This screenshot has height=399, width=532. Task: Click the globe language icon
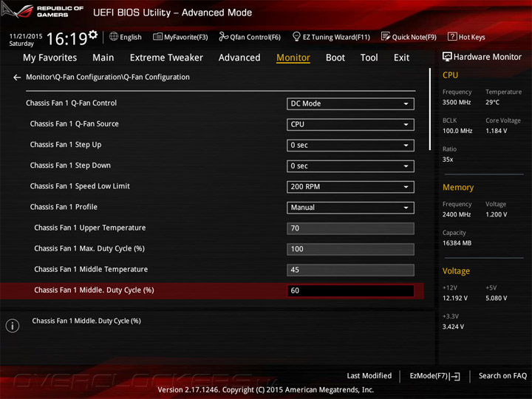pyautogui.click(x=114, y=36)
